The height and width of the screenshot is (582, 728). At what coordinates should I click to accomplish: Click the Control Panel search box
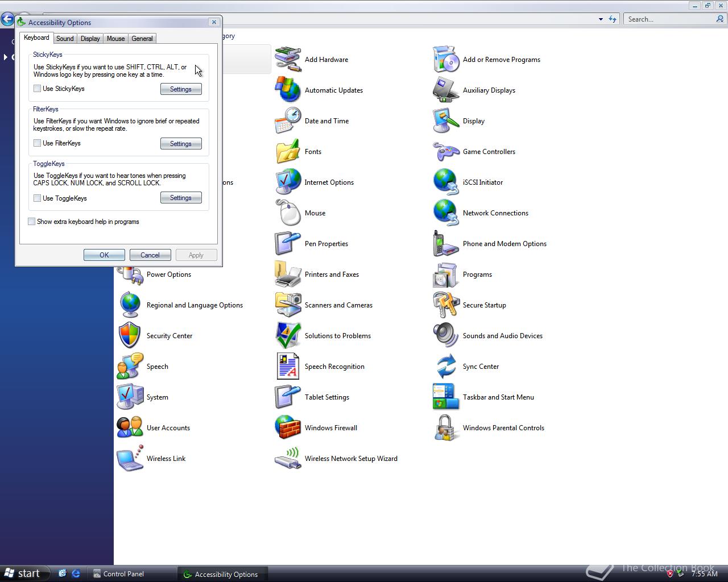pyautogui.click(x=669, y=19)
